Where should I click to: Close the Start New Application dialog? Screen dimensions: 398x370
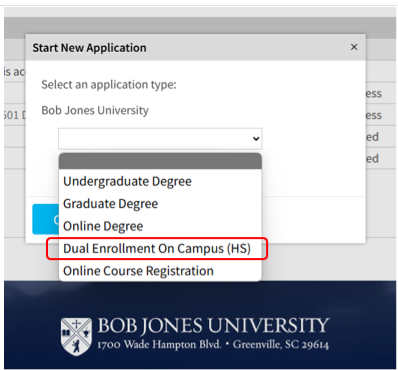[x=354, y=47]
